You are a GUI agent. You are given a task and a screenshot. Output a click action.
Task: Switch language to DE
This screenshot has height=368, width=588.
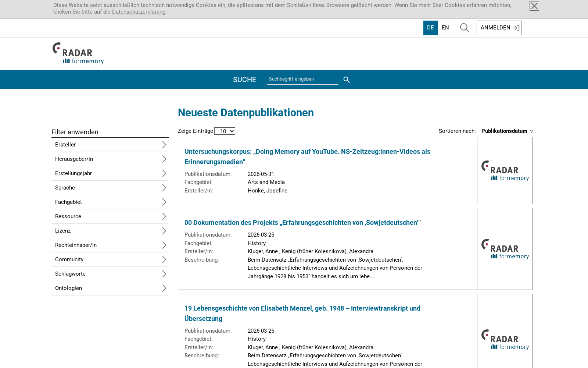click(430, 28)
